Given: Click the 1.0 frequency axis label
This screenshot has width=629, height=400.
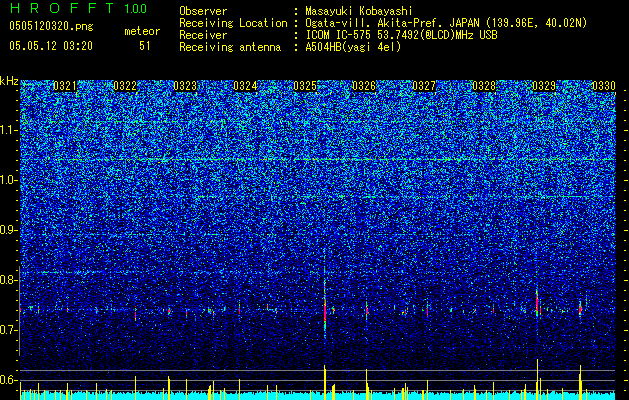Looking at the screenshot, I should [8, 181].
